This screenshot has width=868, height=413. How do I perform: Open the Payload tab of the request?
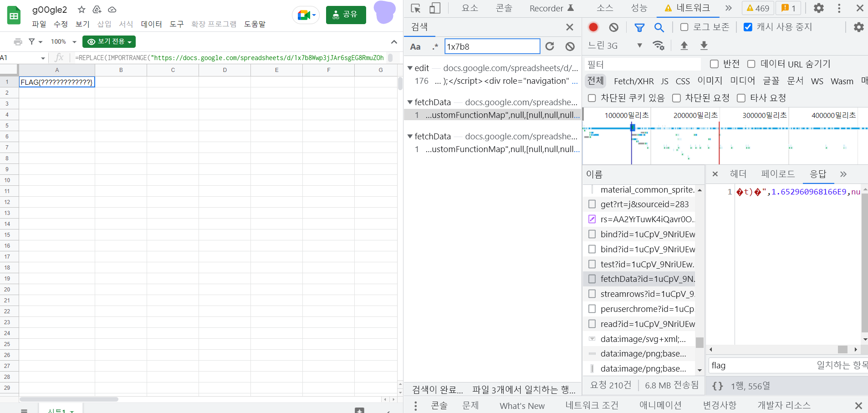point(778,174)
